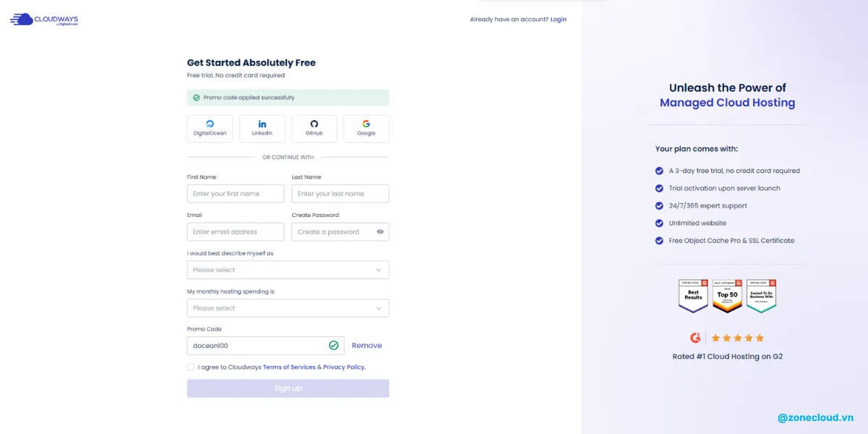Open the Terms of Services link

point(289,367)
